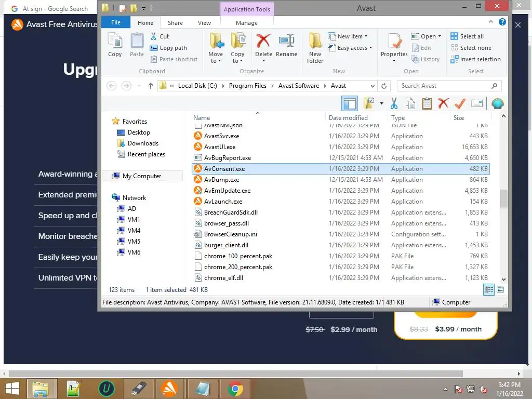532x399 pixels.
Task: Click Paste shortcut in the ribbon
Action: pos(174,59)
